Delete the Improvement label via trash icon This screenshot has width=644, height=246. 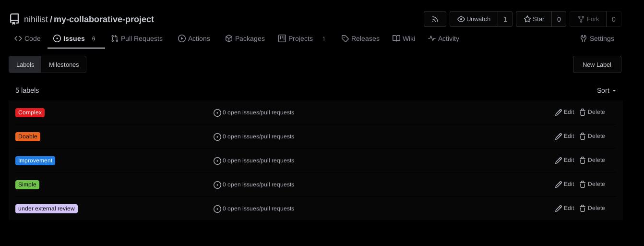tap(583, 160)
